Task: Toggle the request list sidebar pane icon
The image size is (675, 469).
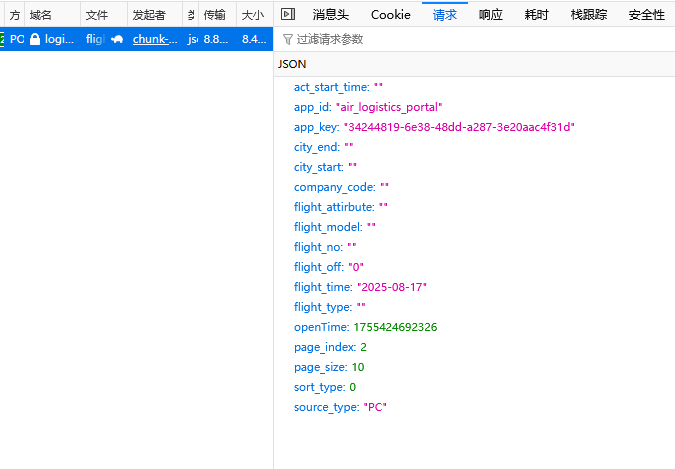Action: (x=288, y=15)
